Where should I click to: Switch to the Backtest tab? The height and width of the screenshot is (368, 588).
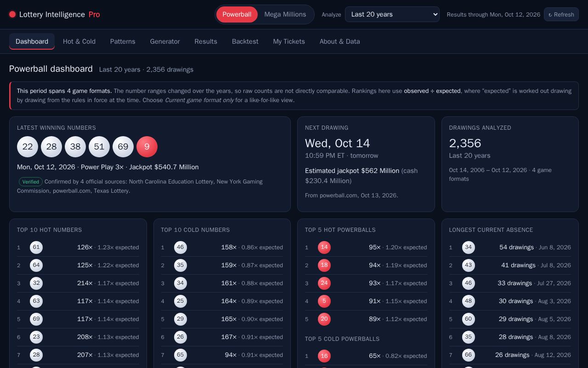click(245, 41)
